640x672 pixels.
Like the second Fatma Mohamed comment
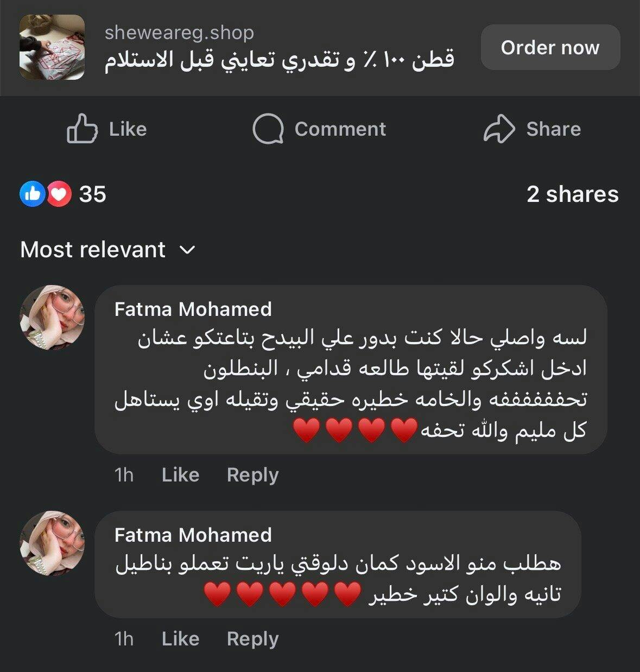pos(180,639)
